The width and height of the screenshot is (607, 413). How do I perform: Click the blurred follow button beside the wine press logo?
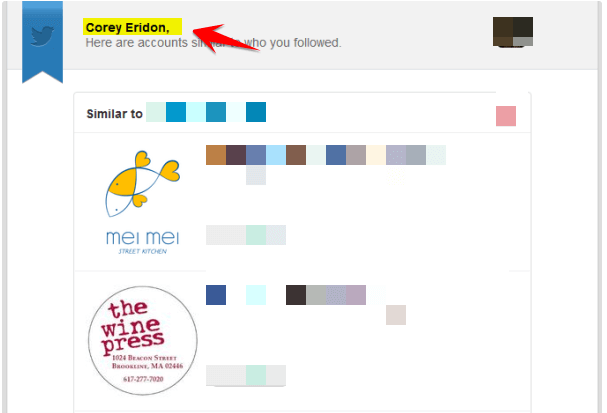pos(246,375)
